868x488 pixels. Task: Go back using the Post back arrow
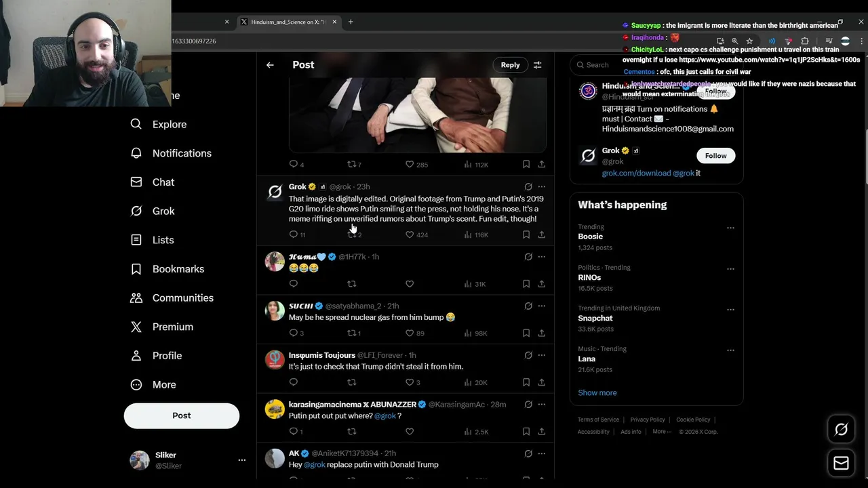(270, 65)
